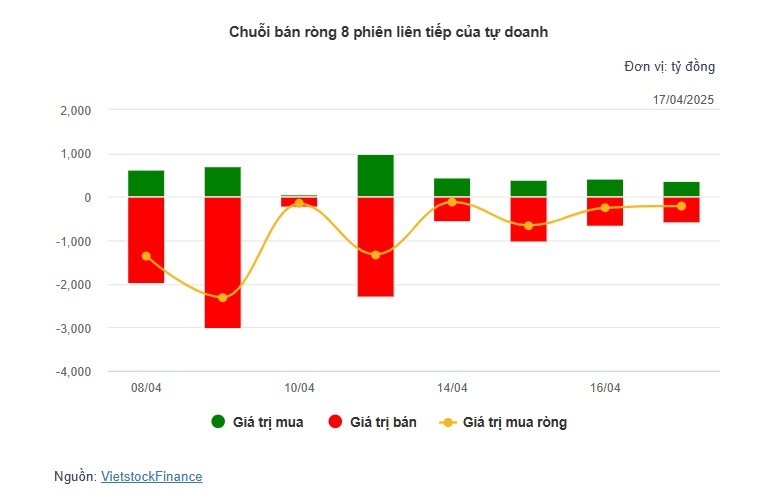The height and width of the screenshot is (502, 765).
Task: Click the Giá trị mua ròng legend label
Action: [x=515, y=422]
